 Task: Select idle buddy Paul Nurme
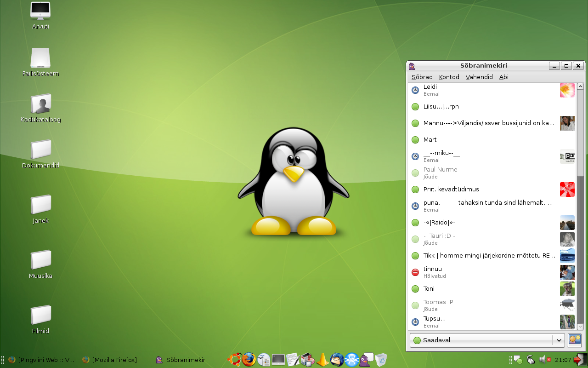click(x=492, y=173)
